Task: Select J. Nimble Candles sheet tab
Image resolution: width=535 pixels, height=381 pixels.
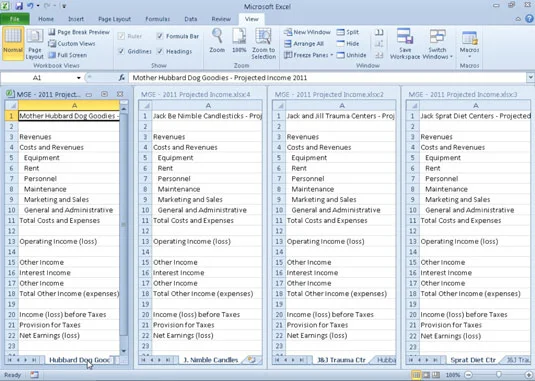Action: 211,360
